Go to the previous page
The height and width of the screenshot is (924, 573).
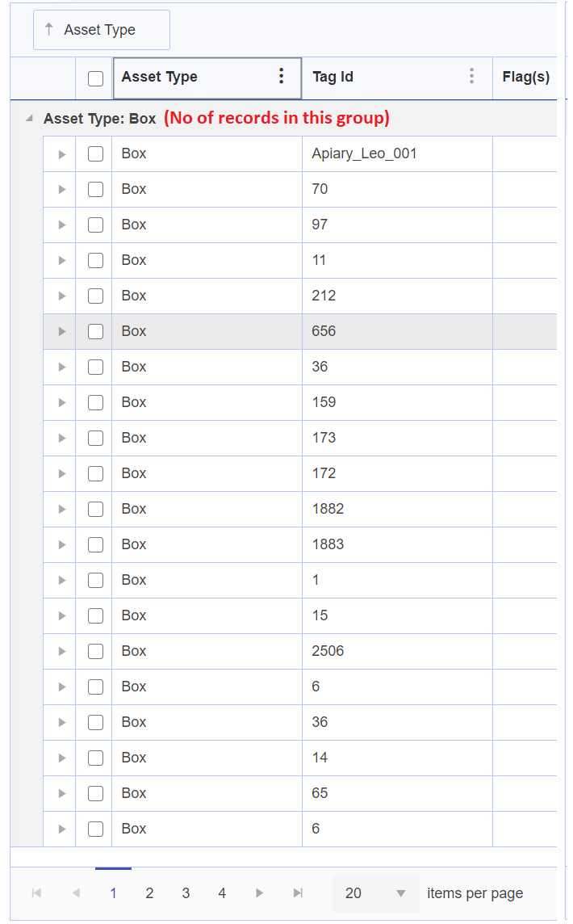[76, 892]
